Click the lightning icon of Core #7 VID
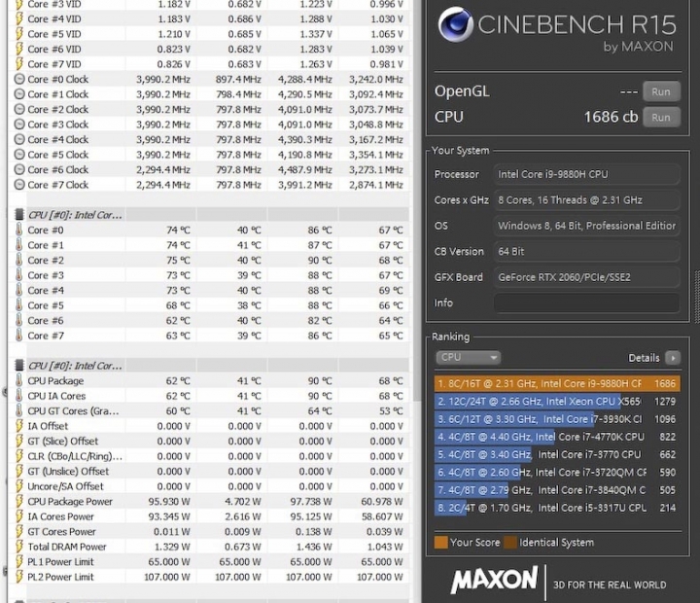Viewport: 700px width, 603px height. click(19, 64)
